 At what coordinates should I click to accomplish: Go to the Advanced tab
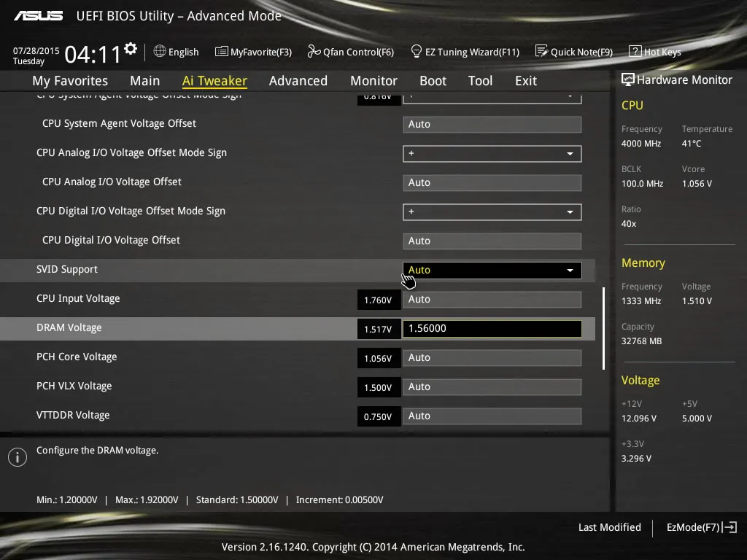click(x=298, y=81)
